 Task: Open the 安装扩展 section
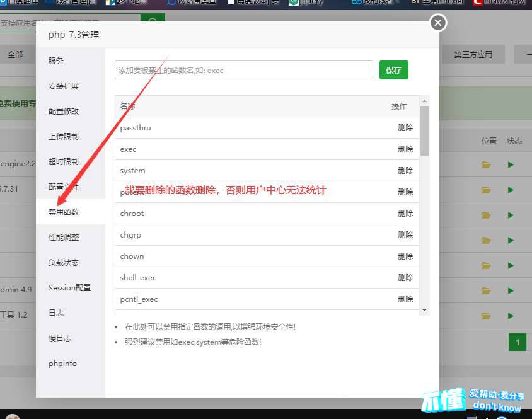coord(64,86)
